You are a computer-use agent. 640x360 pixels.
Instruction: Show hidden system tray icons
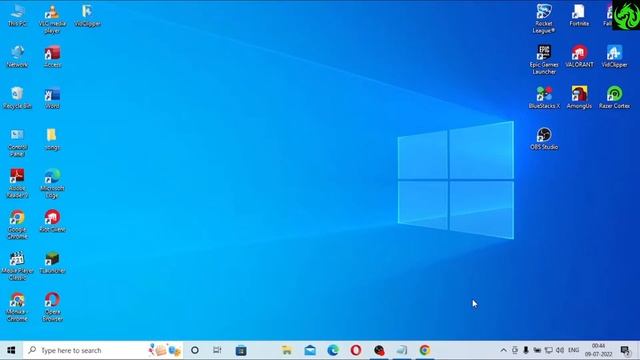pos(503,350)
